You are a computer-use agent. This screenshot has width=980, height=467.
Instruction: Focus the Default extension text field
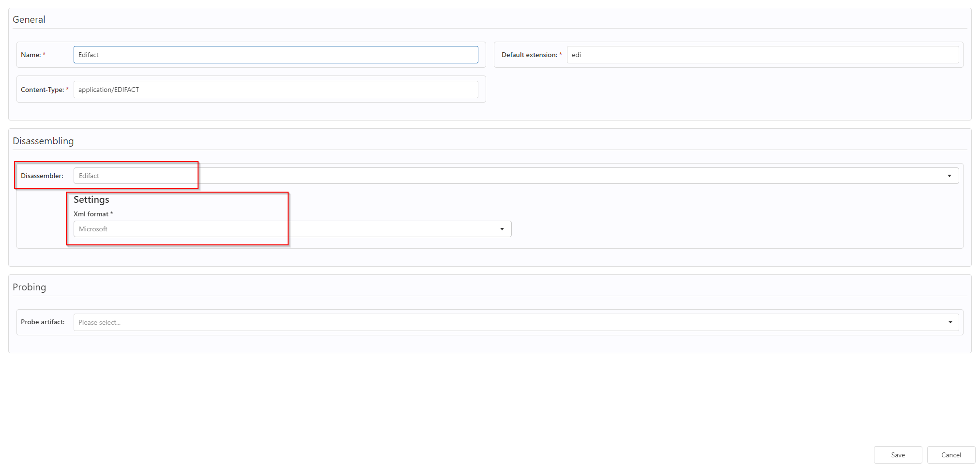click(x=762, y=55)
